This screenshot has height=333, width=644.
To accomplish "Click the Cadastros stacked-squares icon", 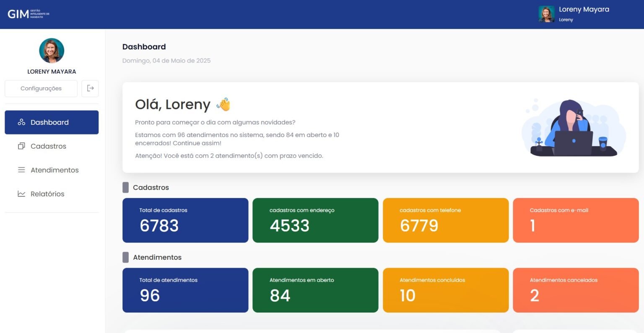I will [21, 146].
